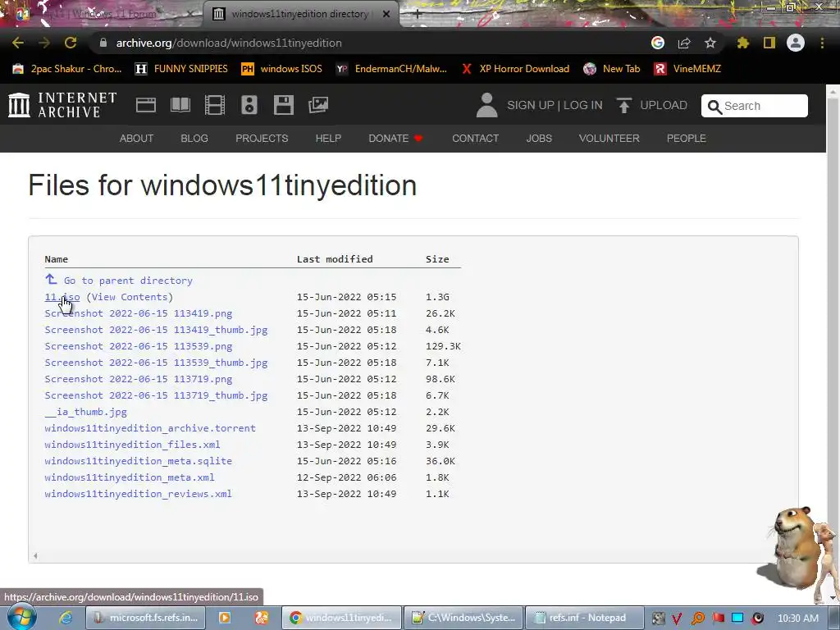The height and width of the screenshot is (630, 840).
Task: Click the upload arrow icon
Action: [x=623, y=105]
